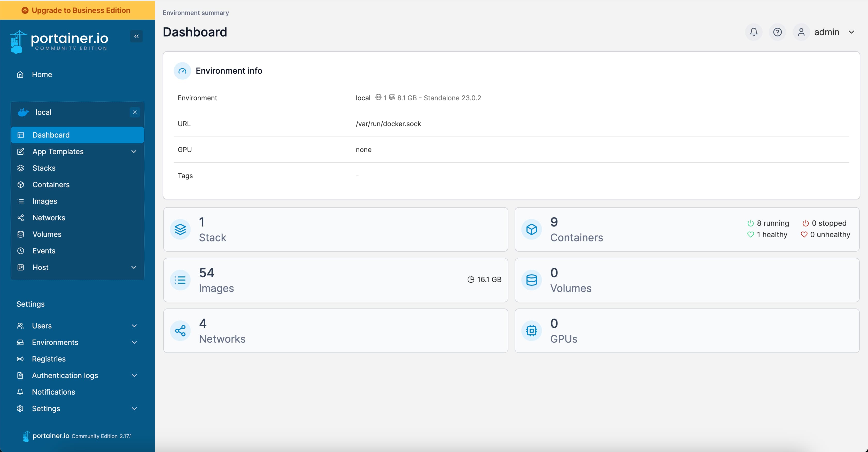Image resolution: width=868 pixels, height=452 pixels.
Task: Navigate to Home in sidebar
Action: (x=42, y=74)
